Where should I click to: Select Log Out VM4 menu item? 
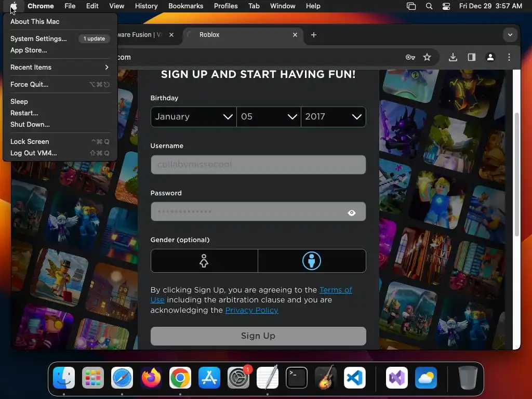click(x=60, y=153)
